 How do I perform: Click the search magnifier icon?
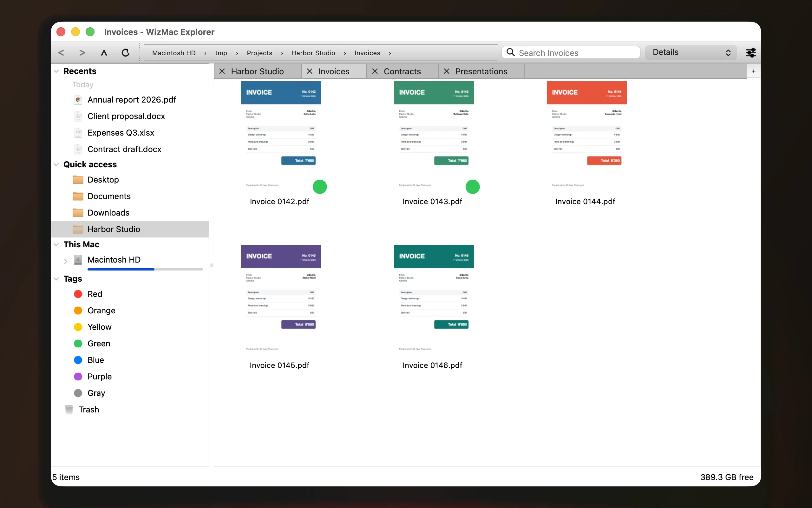510,52
